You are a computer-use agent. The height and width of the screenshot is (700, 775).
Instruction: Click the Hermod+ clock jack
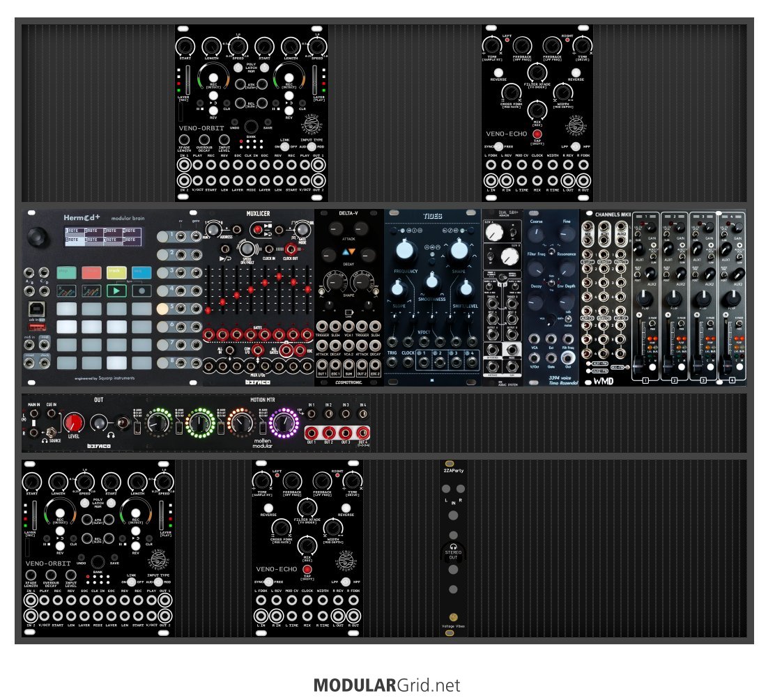click(45, 363)
